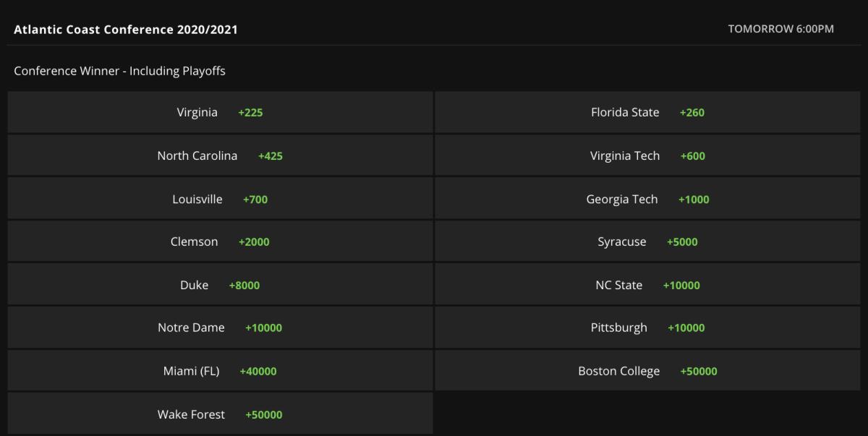Add Notre Dame +10000 selection
The width and height of the screenshot is (868, 436).
[217, 328]
